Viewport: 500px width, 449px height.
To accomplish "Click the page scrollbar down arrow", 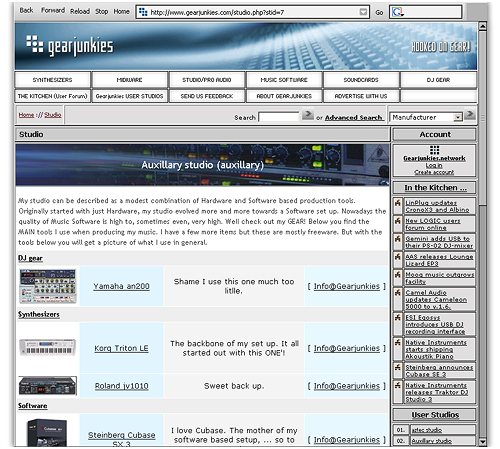I will point(482,442).
